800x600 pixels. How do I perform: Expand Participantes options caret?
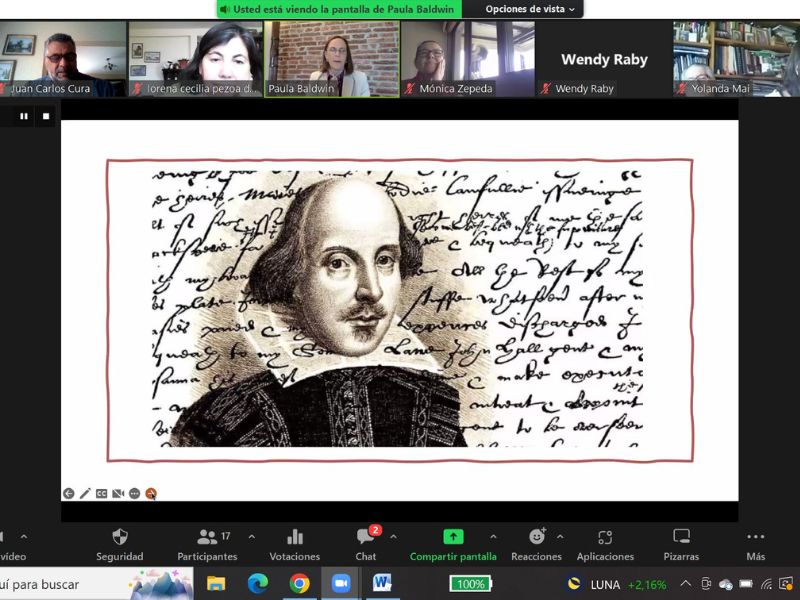click(x=252, y=537)
